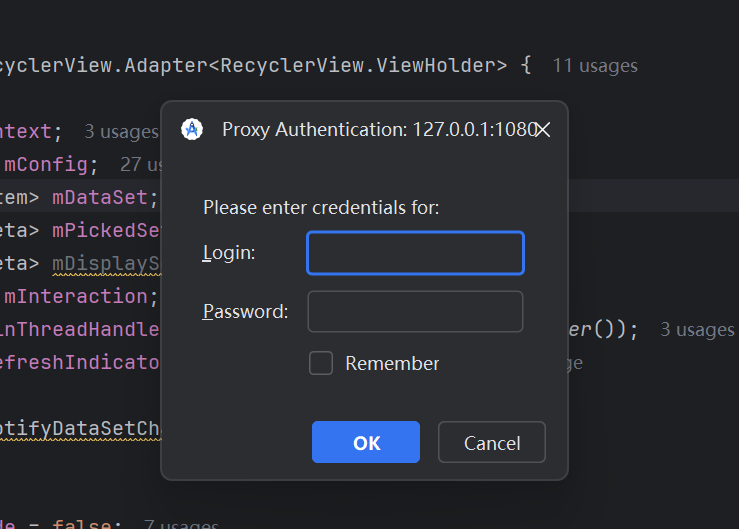Focus the Login text field
739x529 pixels.
[415, 253]
